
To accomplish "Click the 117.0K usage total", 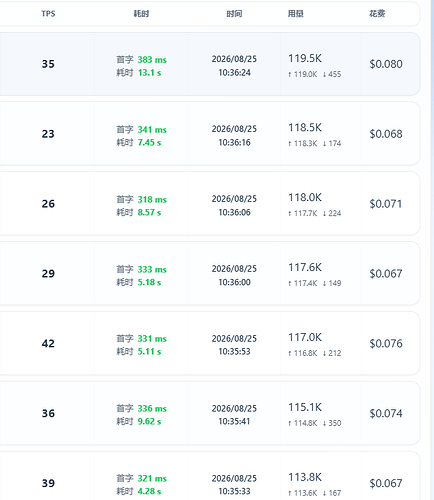I will (x=305, y=337).
